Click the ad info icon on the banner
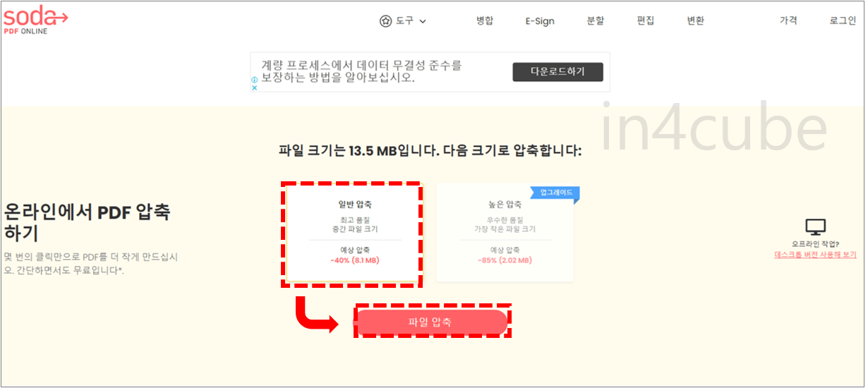The height and width of the screenshot is (388, 868). click(255, 80)
